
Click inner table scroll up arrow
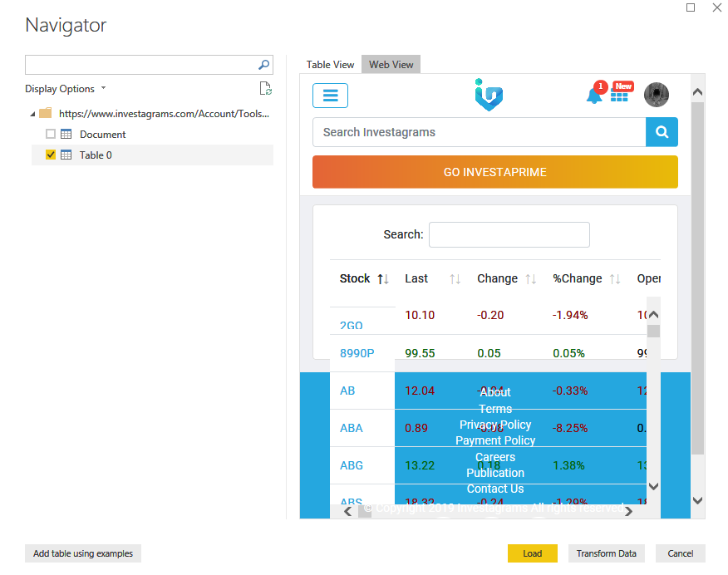(x=653, y=315)
